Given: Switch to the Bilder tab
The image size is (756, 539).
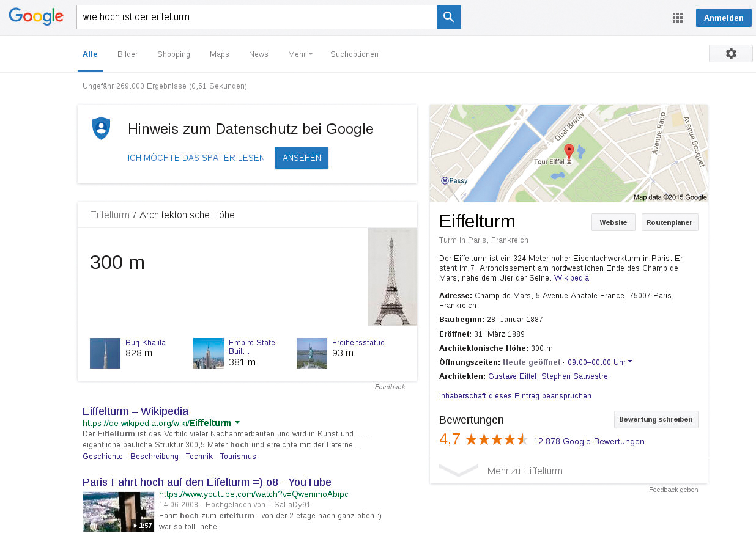Looking at the screenshot, I should [127, 54].
